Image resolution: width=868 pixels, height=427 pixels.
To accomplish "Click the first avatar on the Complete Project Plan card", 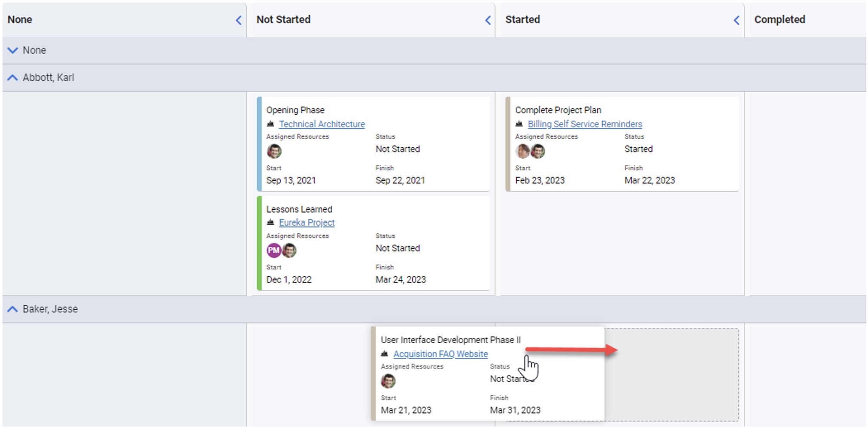I will pyautogui.click(x=522, y=151).
